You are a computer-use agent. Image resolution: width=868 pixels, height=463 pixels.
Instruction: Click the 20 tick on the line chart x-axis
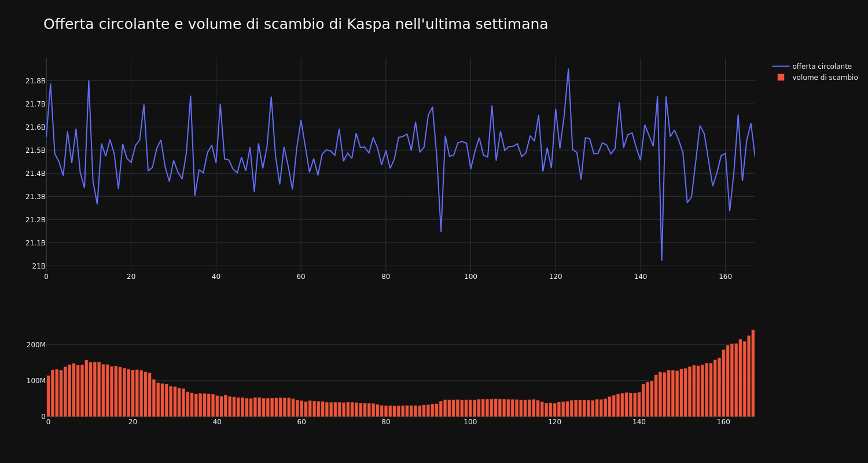click(131, 277)
